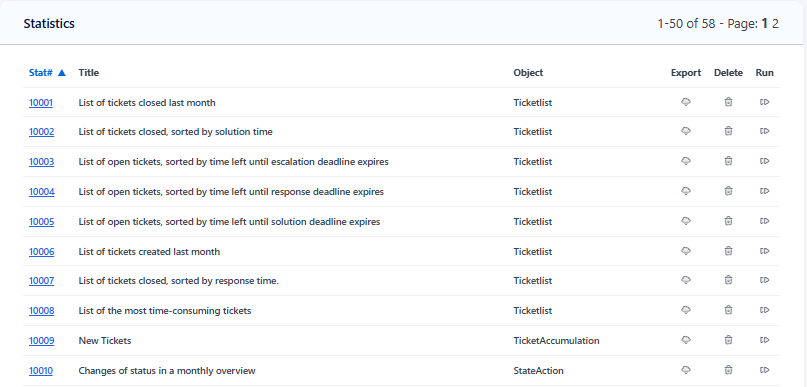This screenshot has width=807, height=387.
Task: Delete statistic 10002 sorted by solution time
Action: 728,131
